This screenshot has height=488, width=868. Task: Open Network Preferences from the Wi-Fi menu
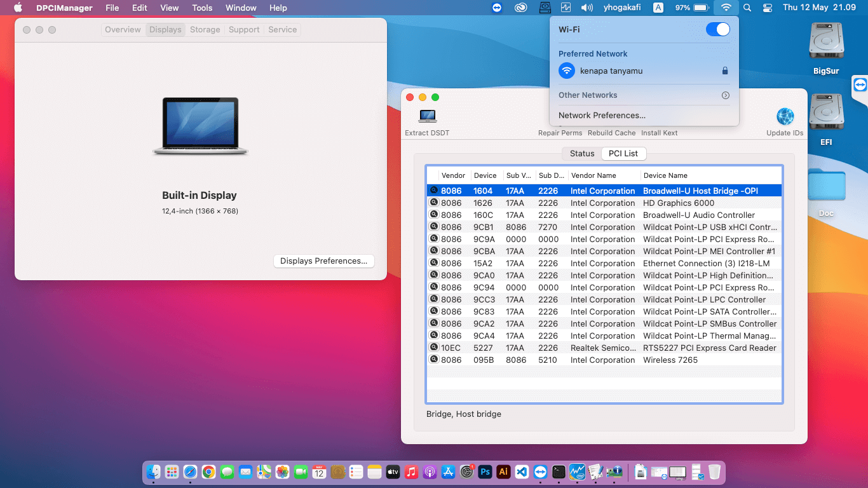click(602, 116)
